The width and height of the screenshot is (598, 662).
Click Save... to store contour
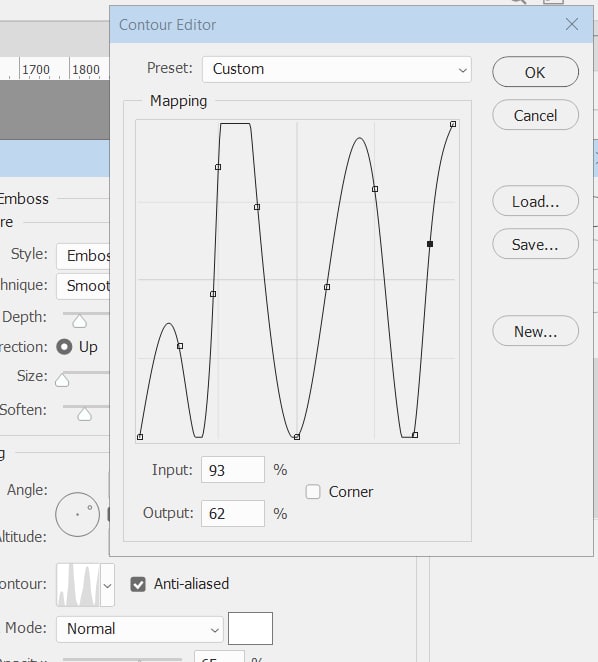[x=535, y=244]
